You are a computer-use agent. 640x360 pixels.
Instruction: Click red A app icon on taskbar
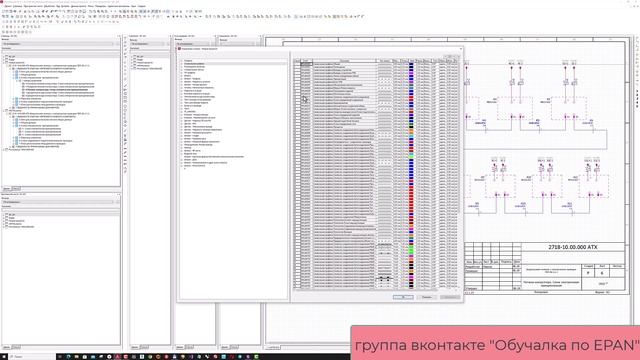tap(118, 357)
